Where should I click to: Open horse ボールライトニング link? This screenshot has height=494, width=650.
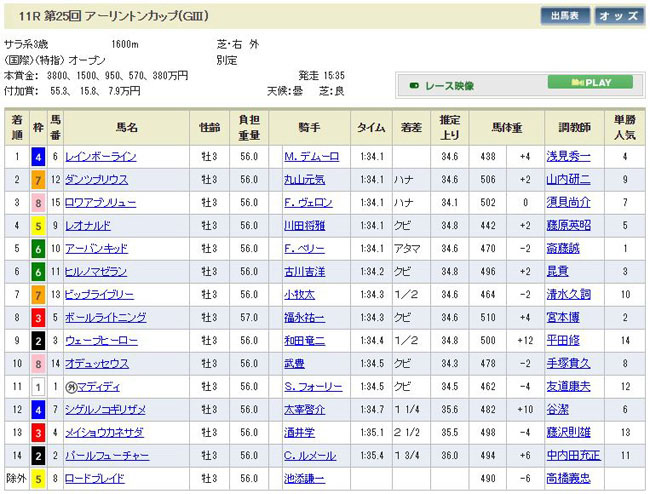tap(106, 317)
